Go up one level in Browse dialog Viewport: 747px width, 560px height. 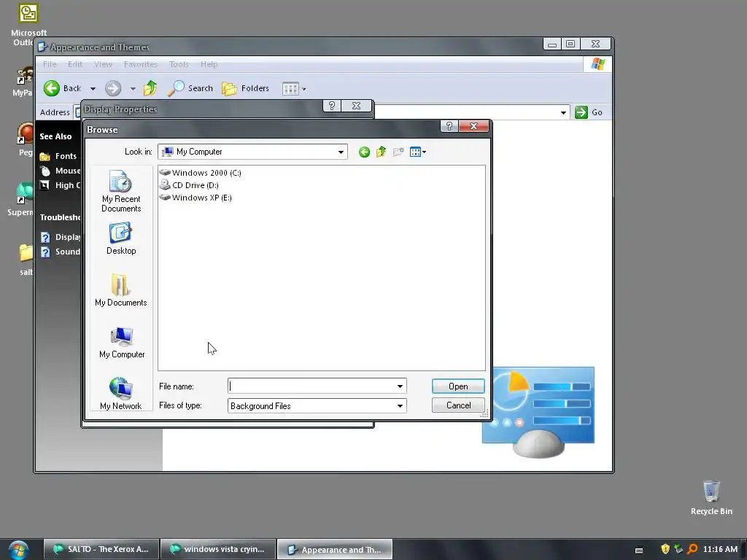(381, 152)
